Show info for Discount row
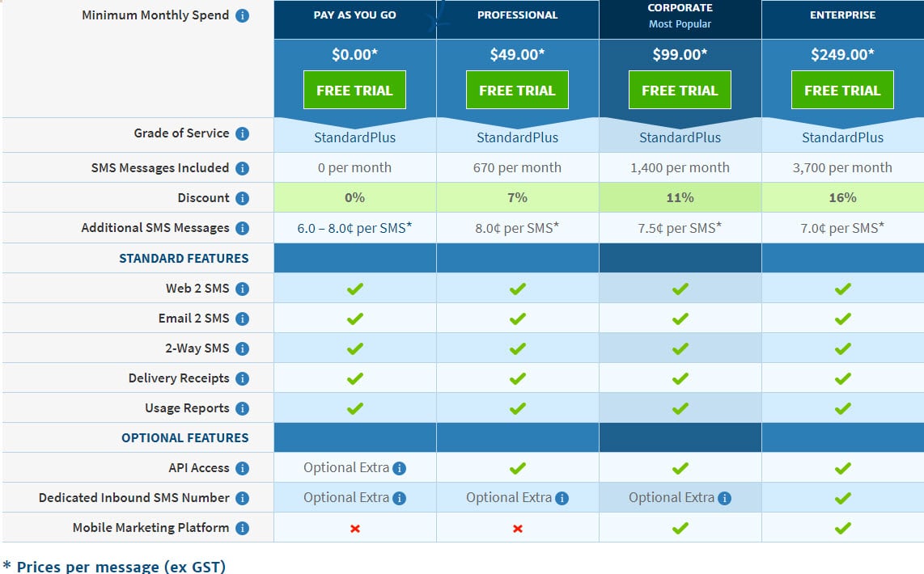 point(242,198)
